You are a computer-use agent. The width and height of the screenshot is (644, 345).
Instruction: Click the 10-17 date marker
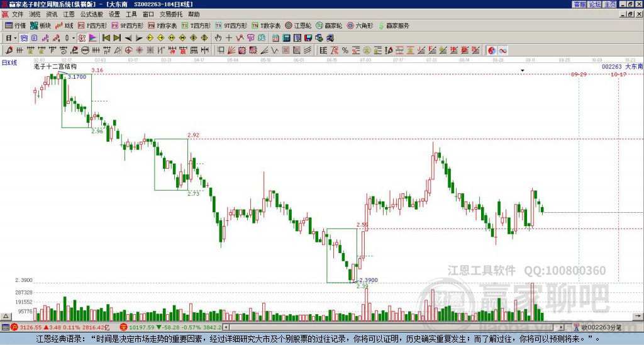618,74
